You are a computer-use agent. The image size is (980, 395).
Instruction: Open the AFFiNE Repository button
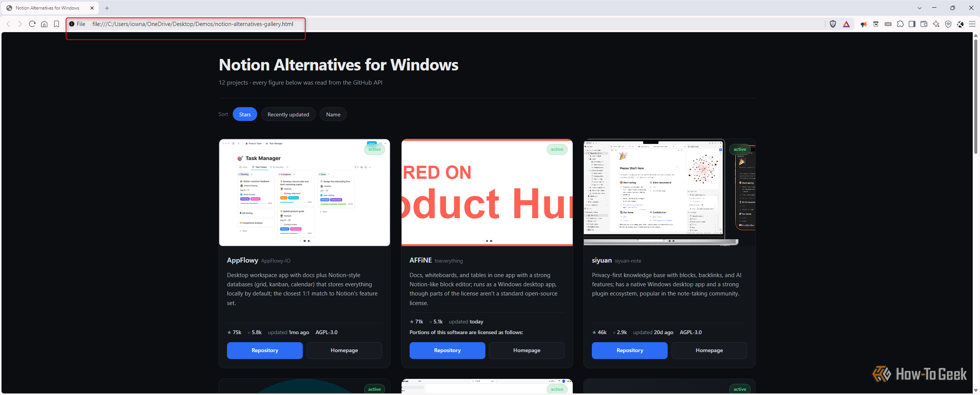click(447, 350)
